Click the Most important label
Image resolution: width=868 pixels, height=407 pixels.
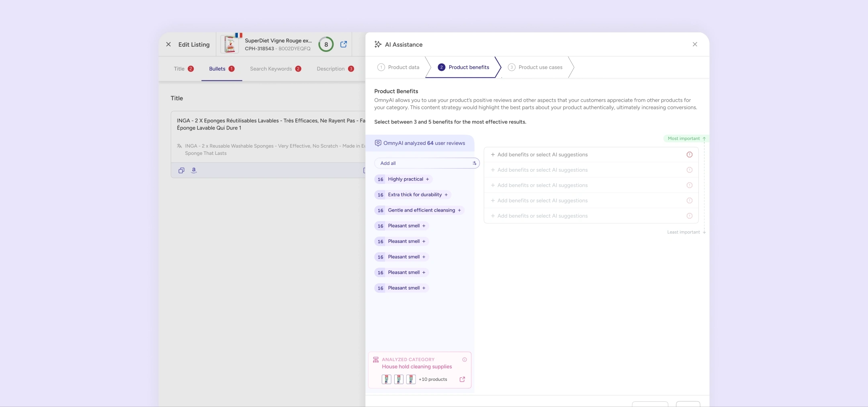[684, 138]
